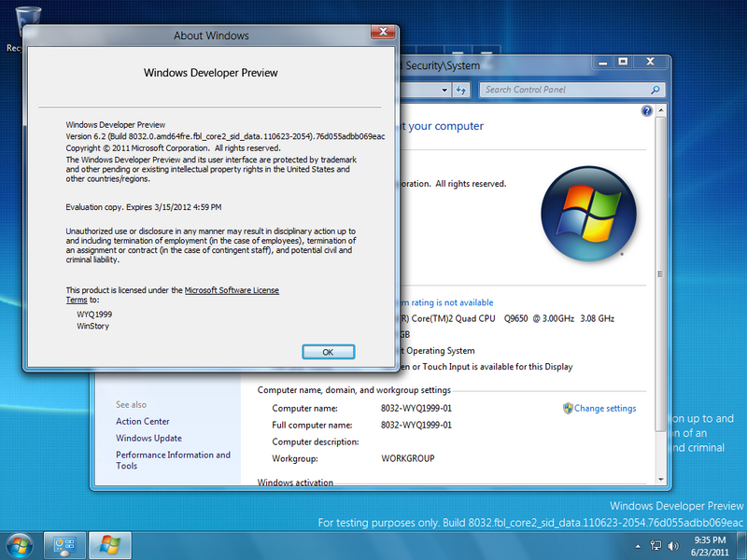Open Windows Update link
Viewport: 747px width, 560px height.
pos(148,438)
